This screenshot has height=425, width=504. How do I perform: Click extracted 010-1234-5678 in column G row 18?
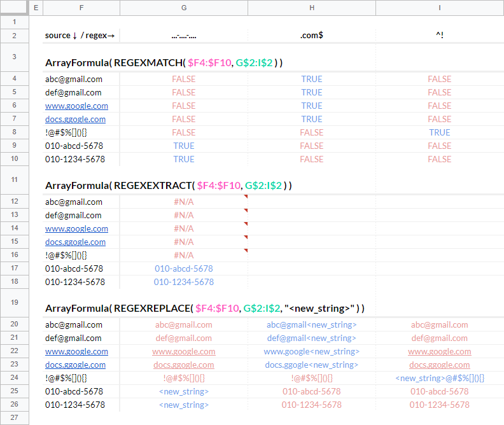(x=184, y=282)
